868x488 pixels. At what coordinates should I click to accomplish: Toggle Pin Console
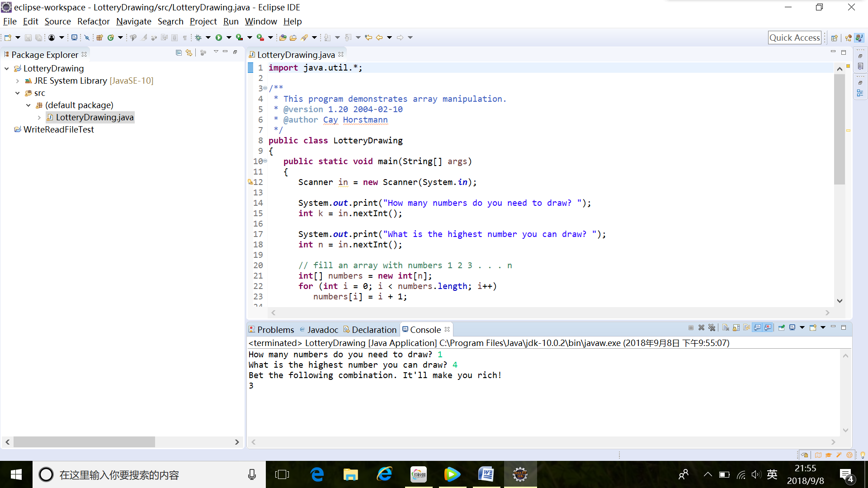[782, 327]
